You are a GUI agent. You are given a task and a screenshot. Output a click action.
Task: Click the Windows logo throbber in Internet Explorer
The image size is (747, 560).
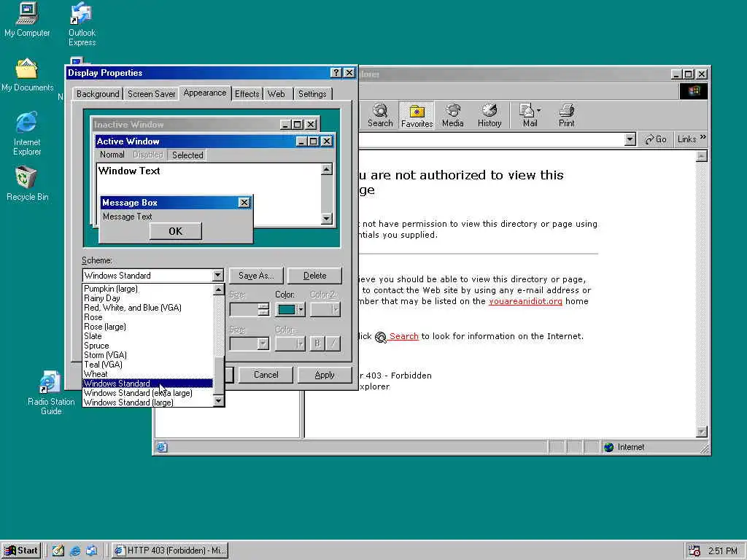tap(693, 91)
